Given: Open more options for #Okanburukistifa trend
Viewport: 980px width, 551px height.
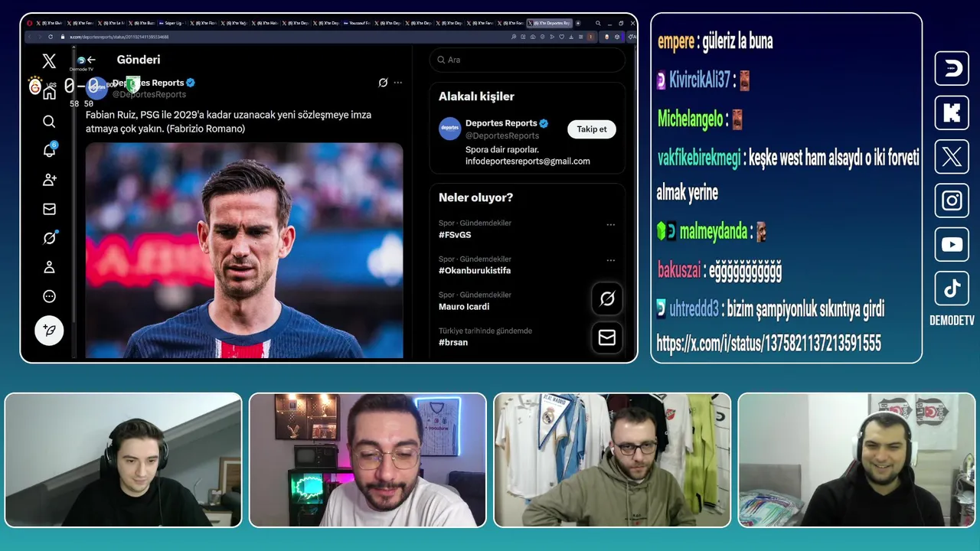Looking at the screenshot, I should 610,260.
